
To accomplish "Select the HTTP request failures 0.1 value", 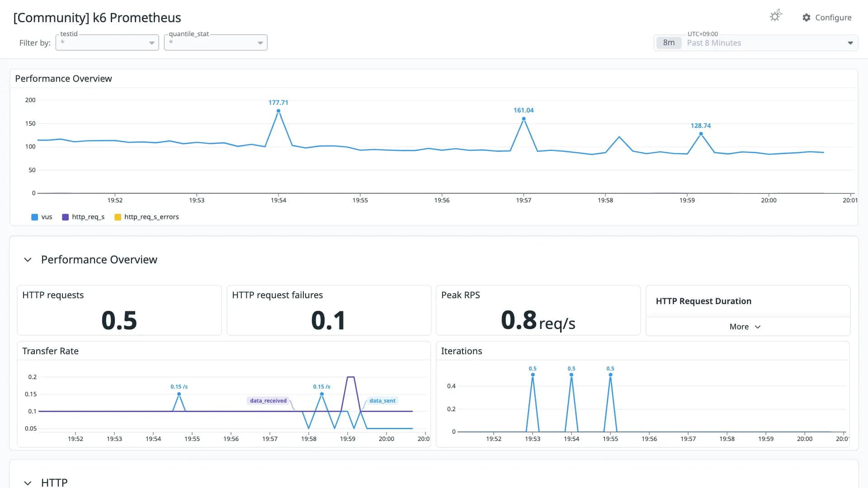I will (329, 320).
